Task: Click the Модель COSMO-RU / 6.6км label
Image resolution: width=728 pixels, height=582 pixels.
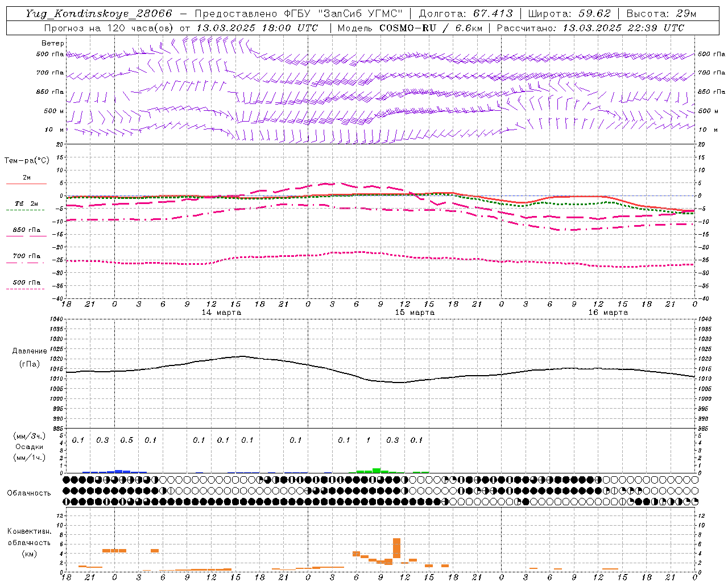Action: point(410,28)
